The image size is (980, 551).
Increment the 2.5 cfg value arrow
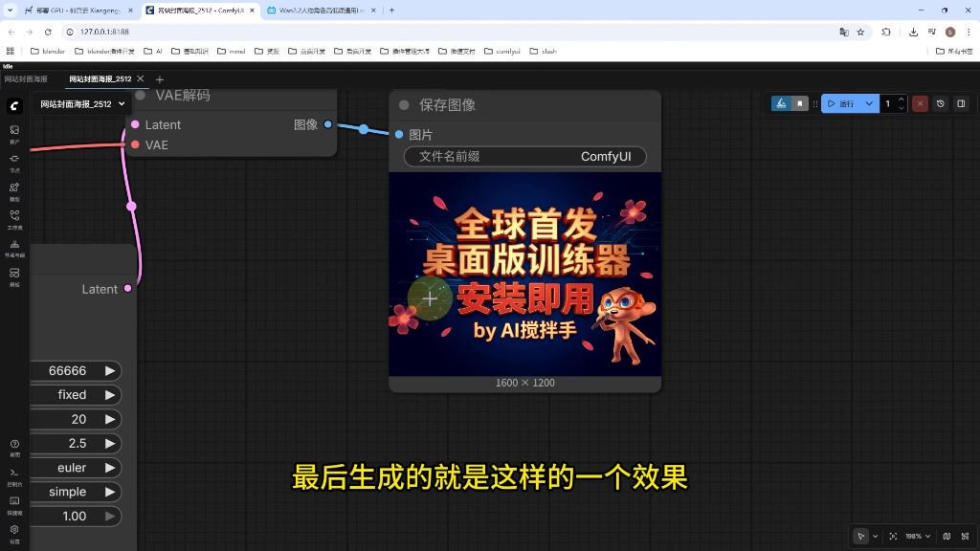(x=110, y=444)
